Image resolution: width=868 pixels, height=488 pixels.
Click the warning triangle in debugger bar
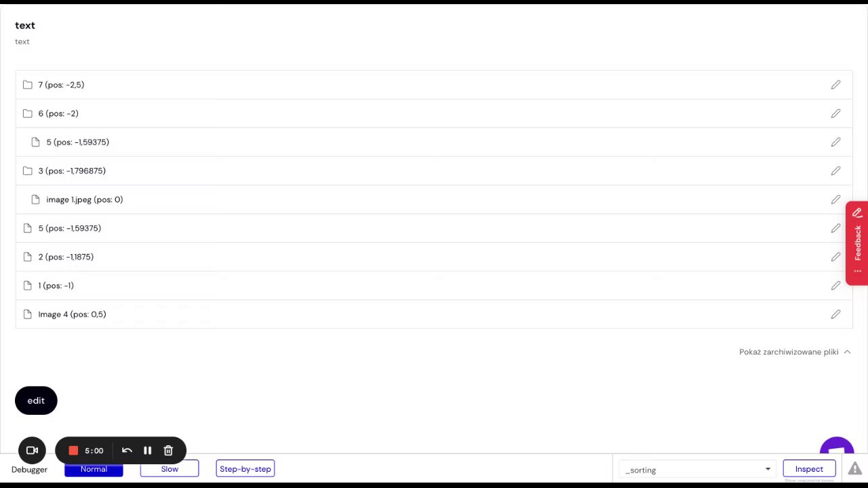point(854,469)
